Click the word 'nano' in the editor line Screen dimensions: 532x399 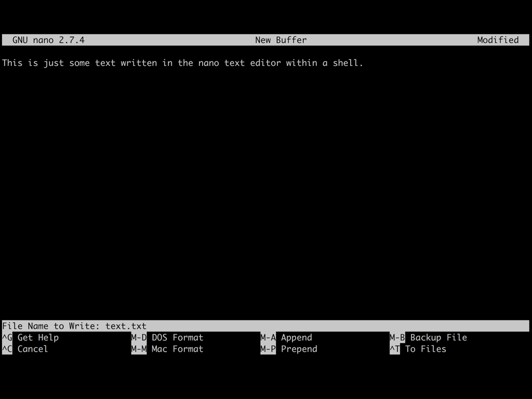pyautogui.click(x=209, y=63)
